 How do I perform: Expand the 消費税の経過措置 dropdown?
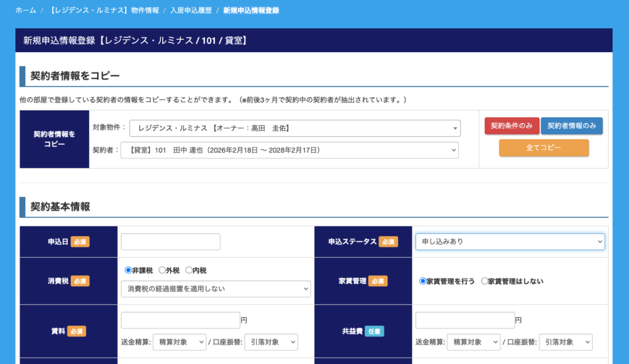click(216, 289)
